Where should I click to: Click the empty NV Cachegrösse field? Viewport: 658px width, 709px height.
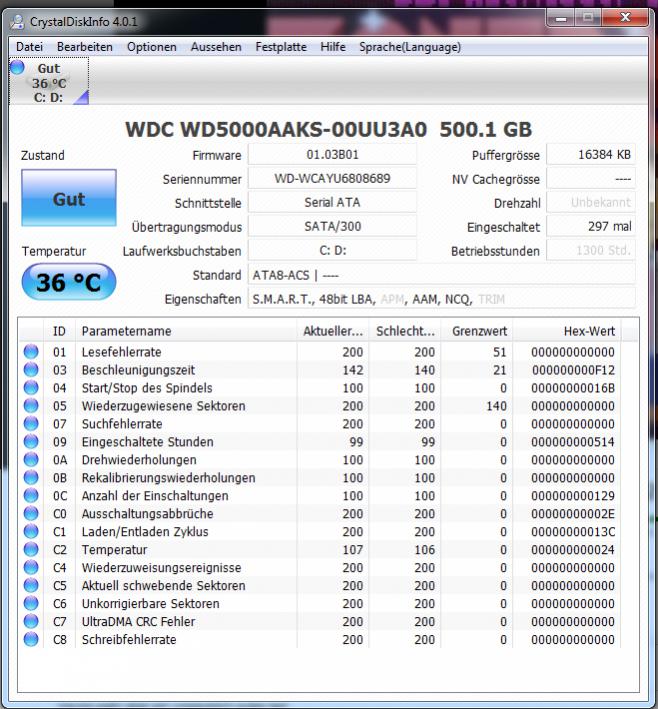(x=591, y=179)
